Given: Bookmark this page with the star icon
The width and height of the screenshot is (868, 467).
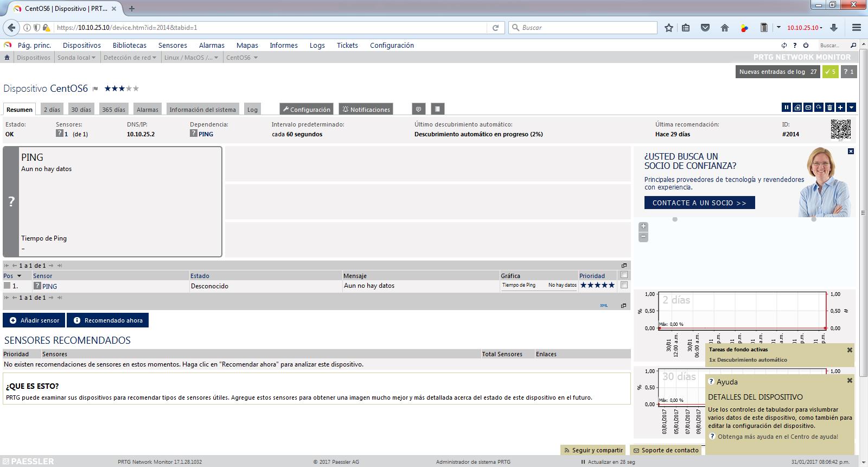Looking at the screenshot, I should click(x=669, y=28).
